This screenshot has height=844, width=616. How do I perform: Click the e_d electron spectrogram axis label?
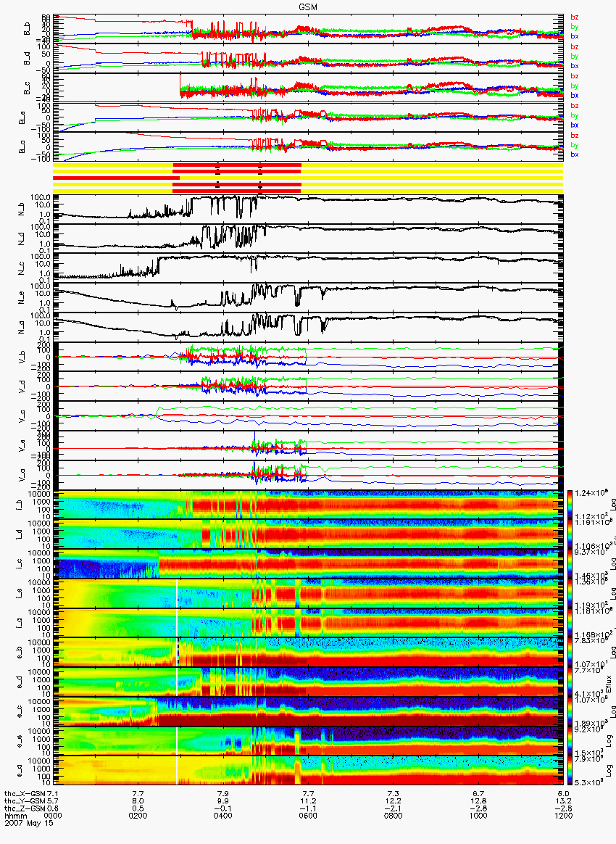point(20,683)
